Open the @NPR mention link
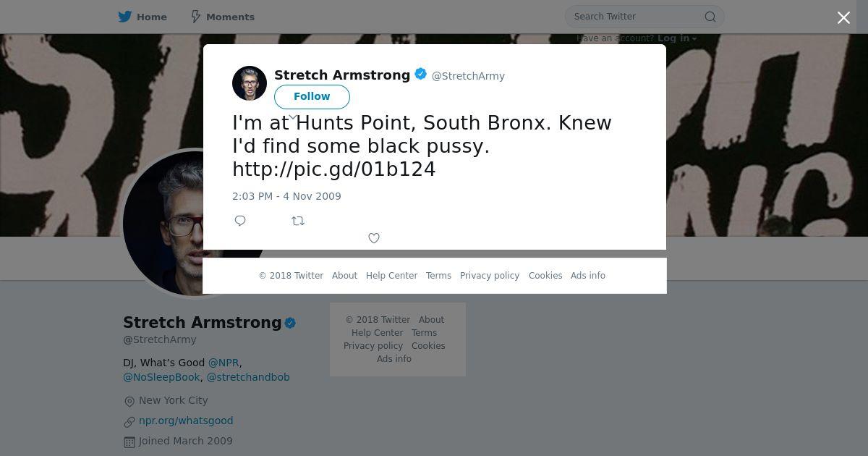The width and height of the screenshot is (868, 456). 224,363
